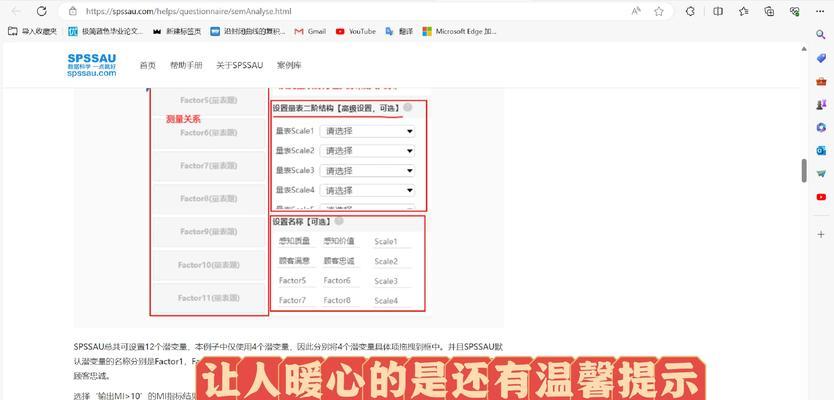Screen dimensions: 834x400
Task: Open 帮助手册 nav item
Action: point(186,65)
